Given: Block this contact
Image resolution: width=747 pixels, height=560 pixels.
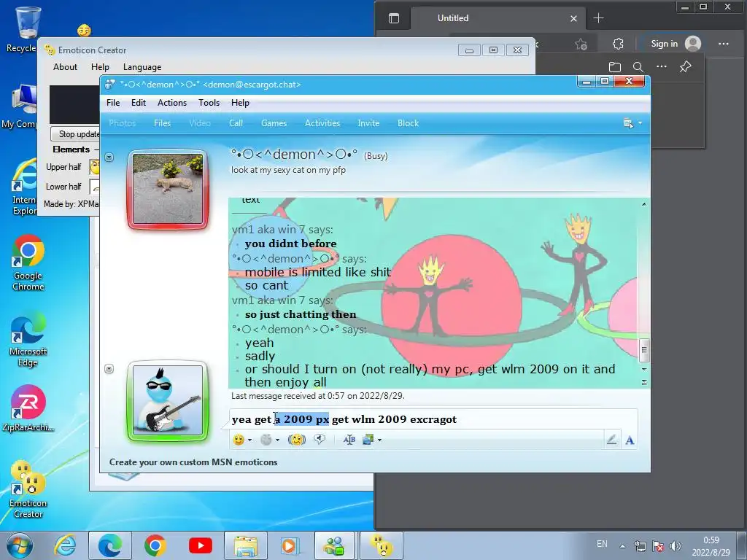Looking at the screenshot, I should pos(409,123).
